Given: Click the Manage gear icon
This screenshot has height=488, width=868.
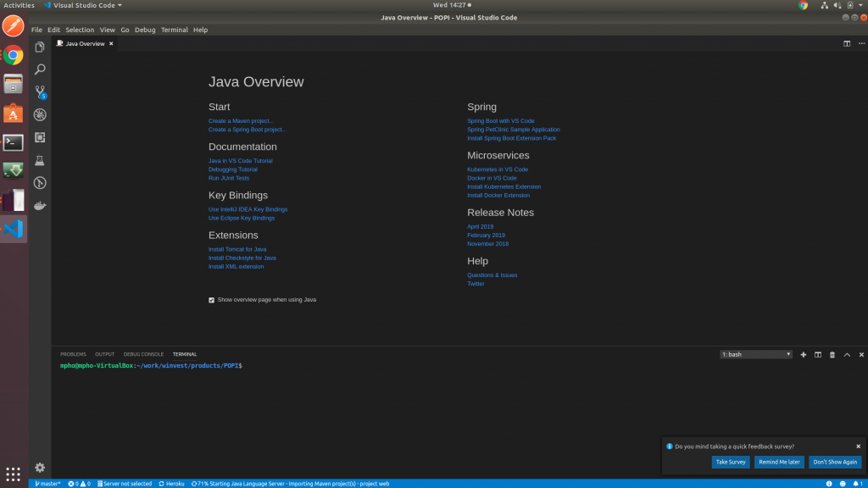Looking at the screenshot, I should [39, 467].
